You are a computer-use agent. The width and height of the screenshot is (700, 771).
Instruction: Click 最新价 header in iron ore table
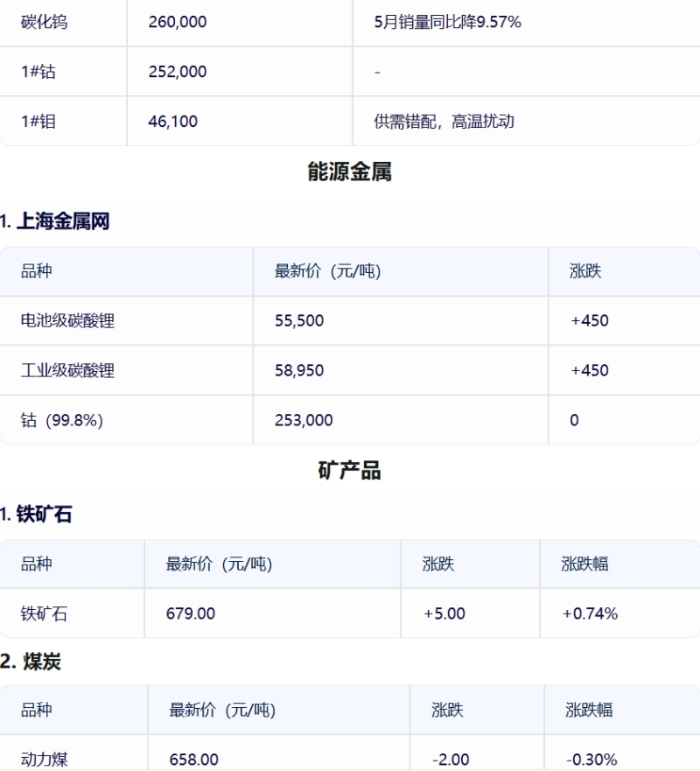(220, 564)
